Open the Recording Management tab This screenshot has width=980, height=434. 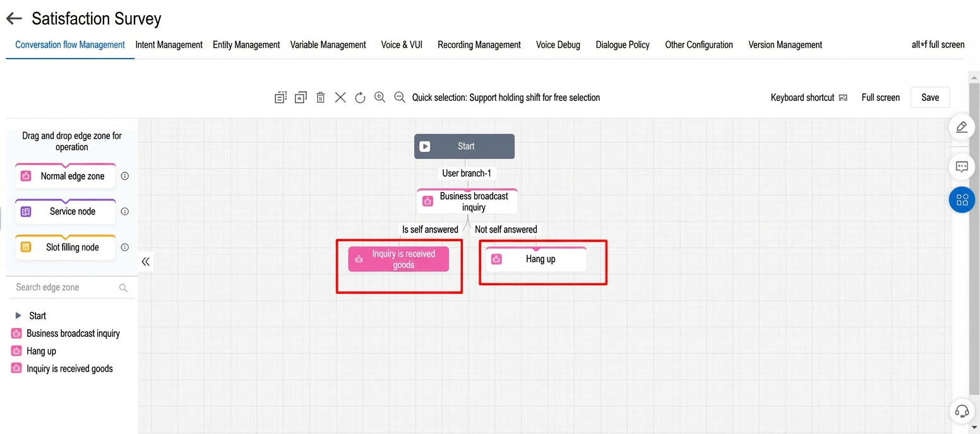479,45
